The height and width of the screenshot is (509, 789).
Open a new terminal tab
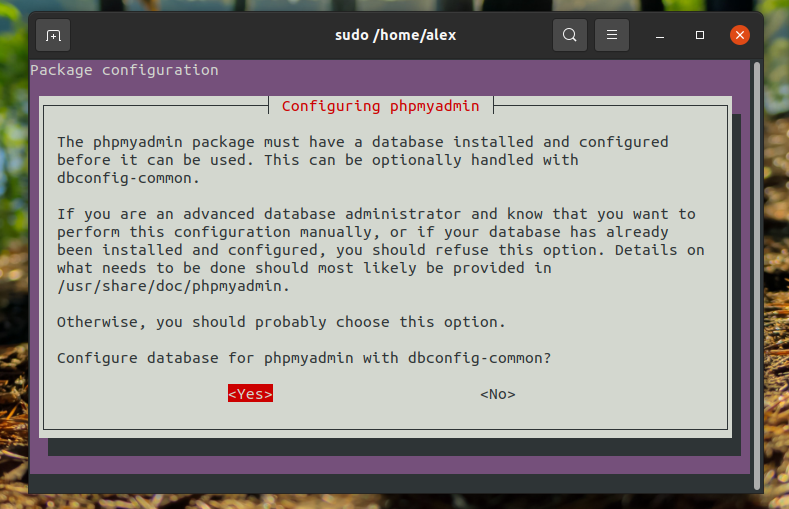tap(53, 35)
